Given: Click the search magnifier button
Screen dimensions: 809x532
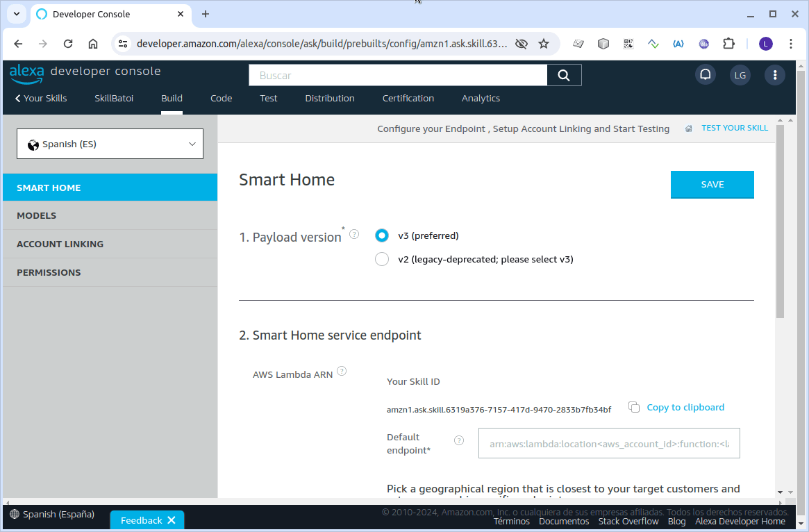Looking at the screenshot, I should 564,75.
